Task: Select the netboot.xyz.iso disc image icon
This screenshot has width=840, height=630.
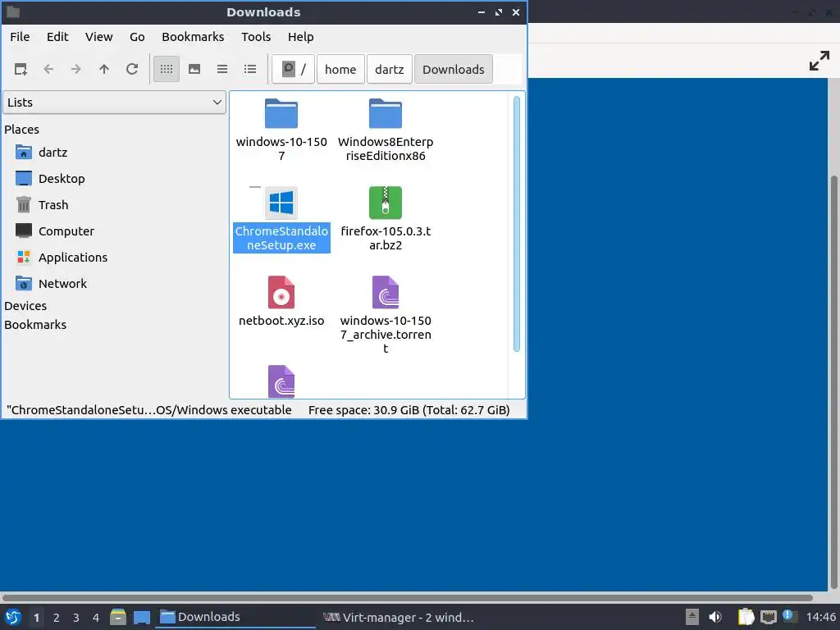Action: pos(281,293)
